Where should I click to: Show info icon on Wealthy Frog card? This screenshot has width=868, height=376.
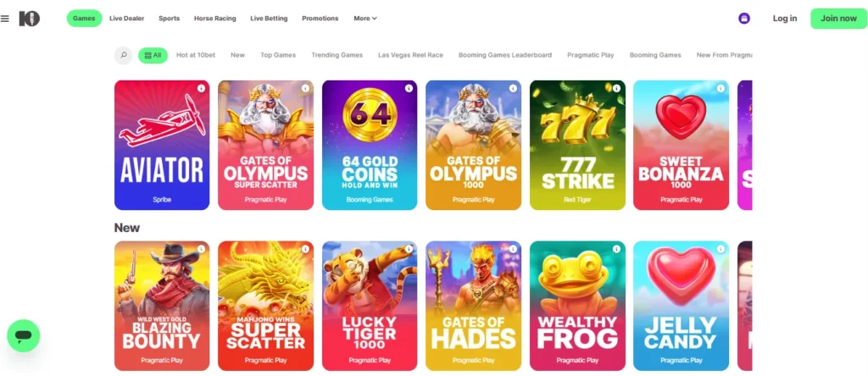coord(616,249)
